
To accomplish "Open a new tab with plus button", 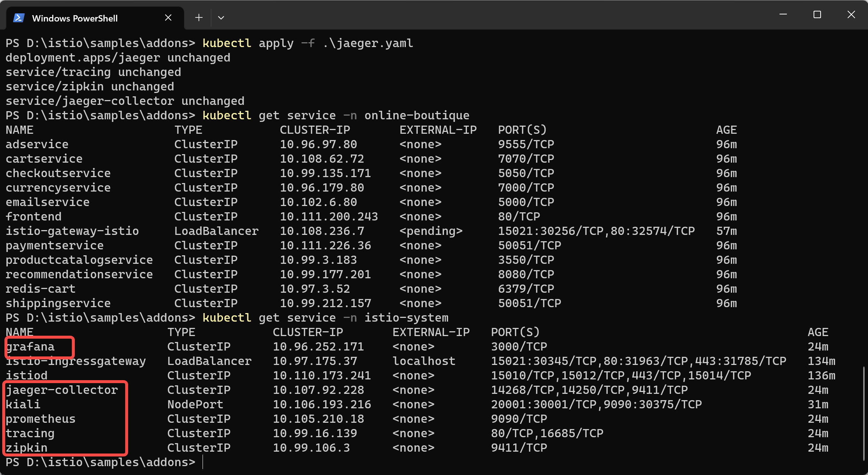I will (x=199, y=17).
